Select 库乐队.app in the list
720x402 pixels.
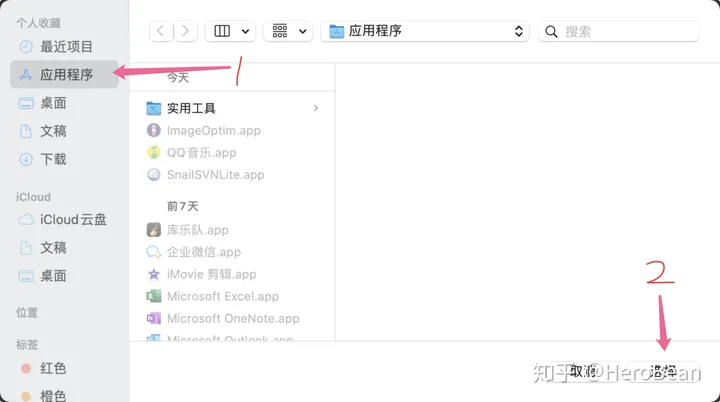[232, 230]
